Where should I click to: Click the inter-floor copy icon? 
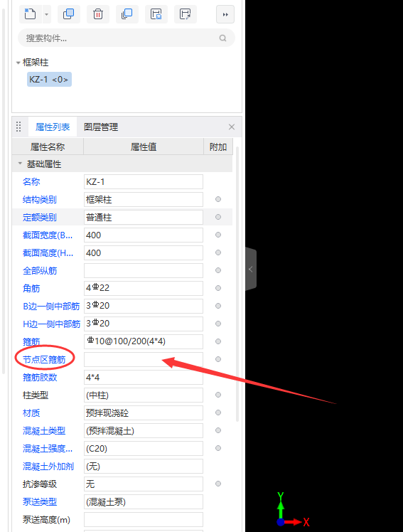tap(127, 14)
